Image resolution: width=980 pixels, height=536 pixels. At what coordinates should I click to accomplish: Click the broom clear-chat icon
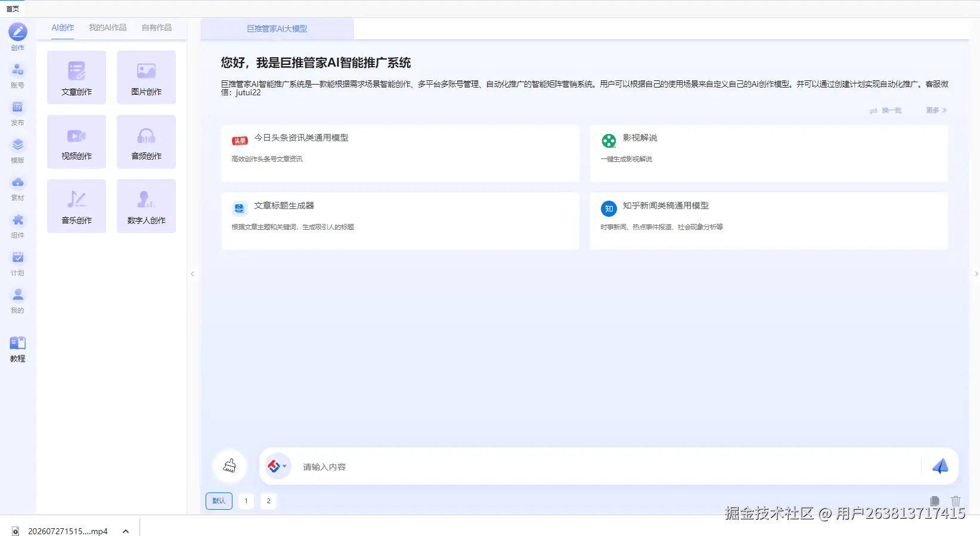coord(230,466)
